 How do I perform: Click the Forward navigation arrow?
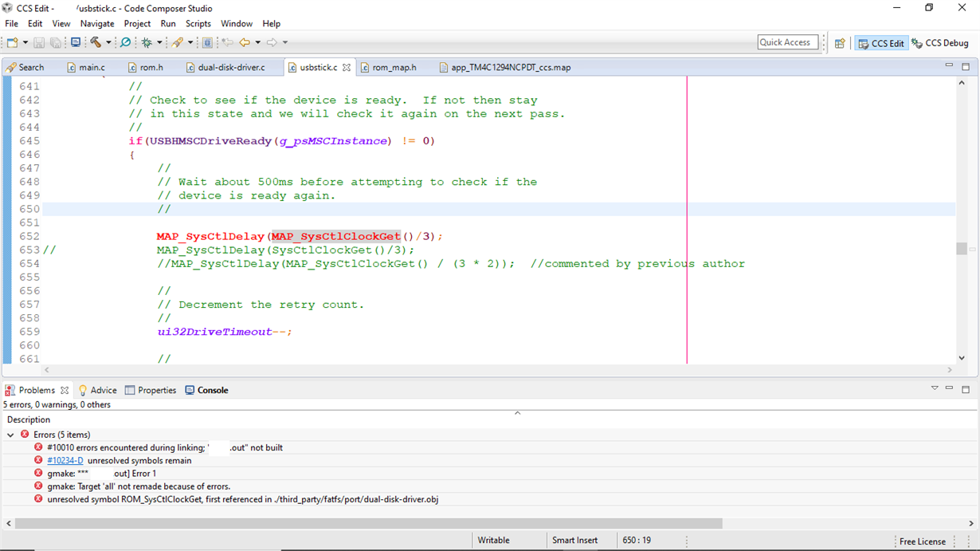coord(272,42)
